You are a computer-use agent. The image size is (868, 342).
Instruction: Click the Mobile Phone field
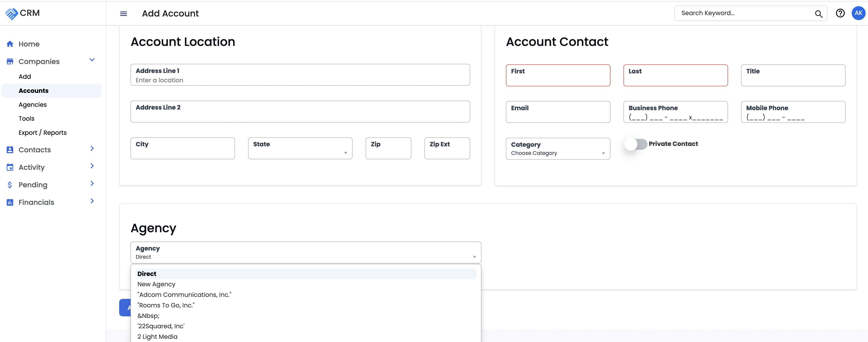[x=793, y=112]
